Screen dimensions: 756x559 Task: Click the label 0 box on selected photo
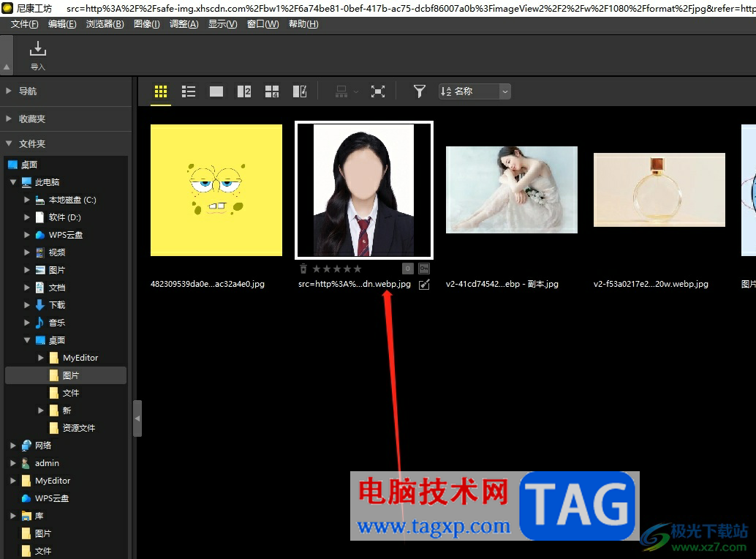[x=407, y=269]
